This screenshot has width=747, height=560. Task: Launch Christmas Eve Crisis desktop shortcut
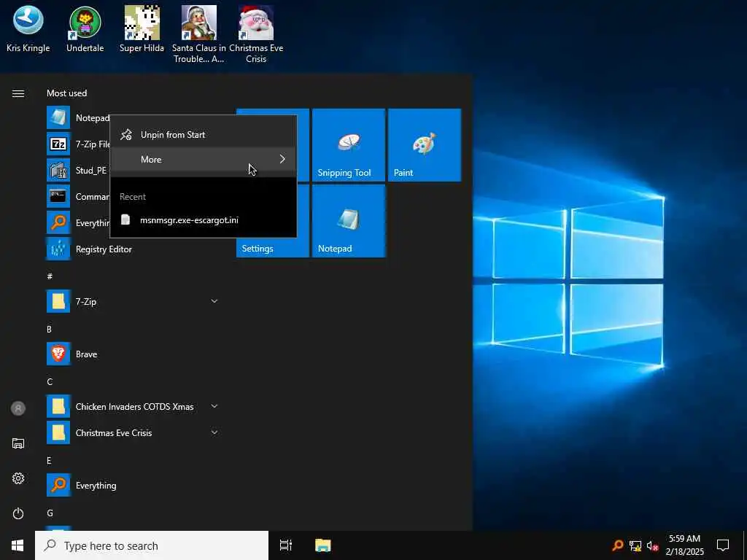(x=256, y=34)
